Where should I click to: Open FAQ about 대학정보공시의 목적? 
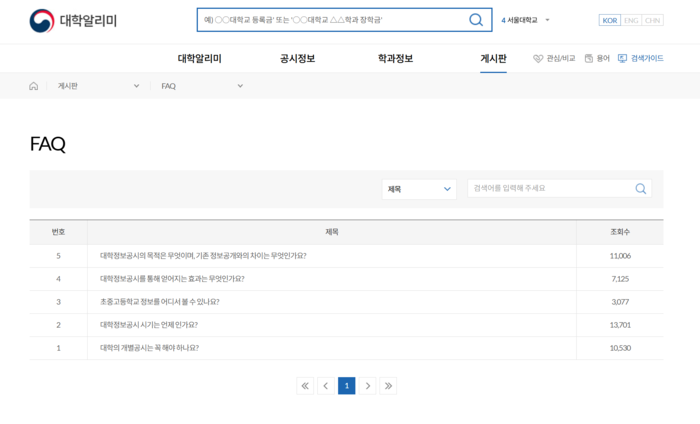tap(203, 256)
